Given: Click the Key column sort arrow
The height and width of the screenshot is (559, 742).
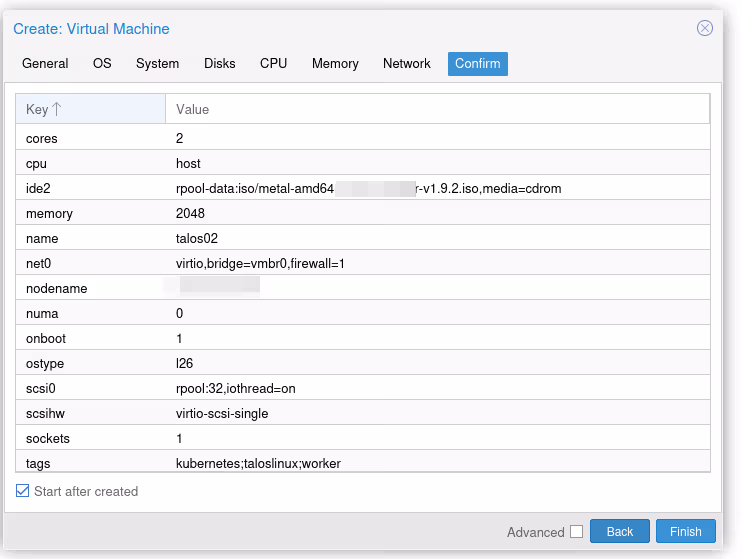Looking at the screenshot, I should (x=57, y=109).
